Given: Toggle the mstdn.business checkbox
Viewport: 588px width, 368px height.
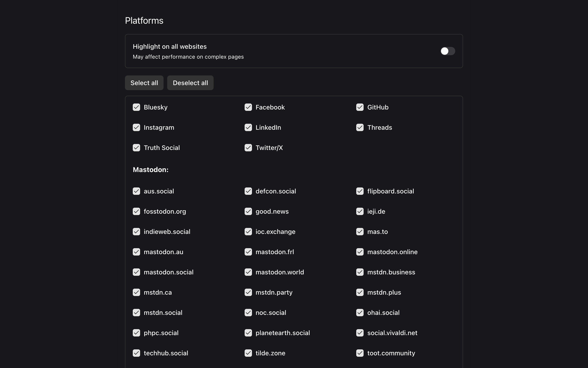Looking at the screenshot, I should coord(360,272).
